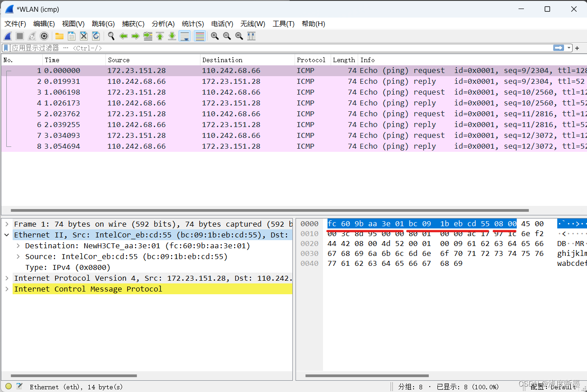Open the 帮助(H) menu
The height and width of the screenshot is (392, 587).
click(x=314, y=24)
